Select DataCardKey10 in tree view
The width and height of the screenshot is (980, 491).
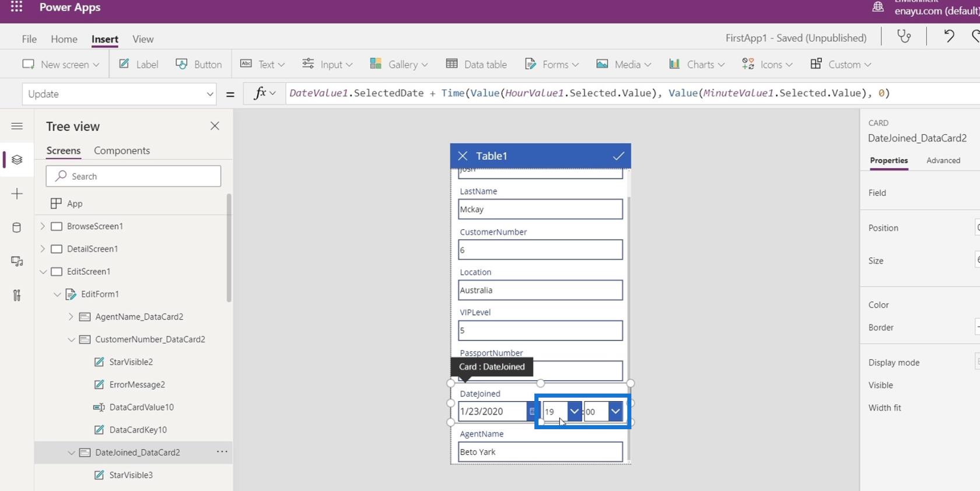pyautogui.click(x=138, y=430)
